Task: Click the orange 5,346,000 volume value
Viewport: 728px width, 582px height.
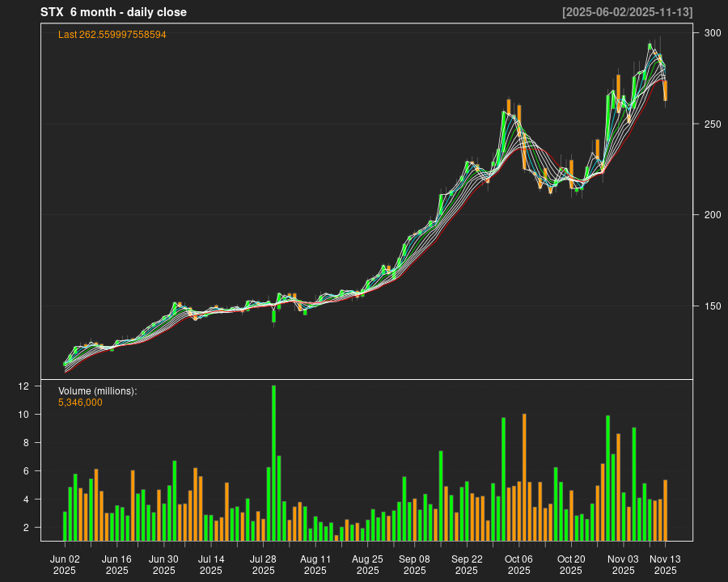Action: click(x=79, y=402)
